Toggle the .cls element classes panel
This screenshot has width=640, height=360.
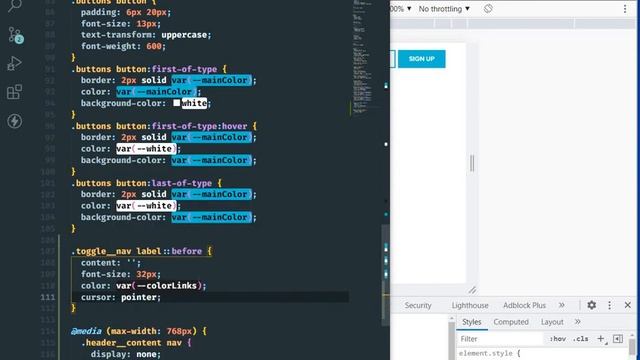pyautogui.click(x=580, y=339)
